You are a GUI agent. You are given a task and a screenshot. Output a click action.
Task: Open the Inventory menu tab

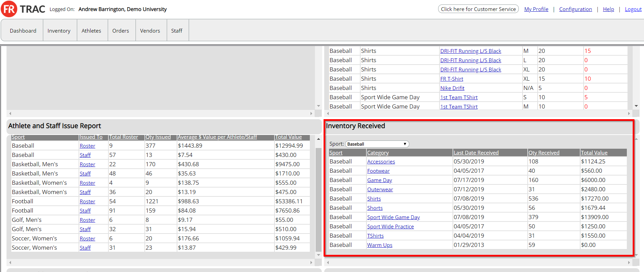(59, 31)
